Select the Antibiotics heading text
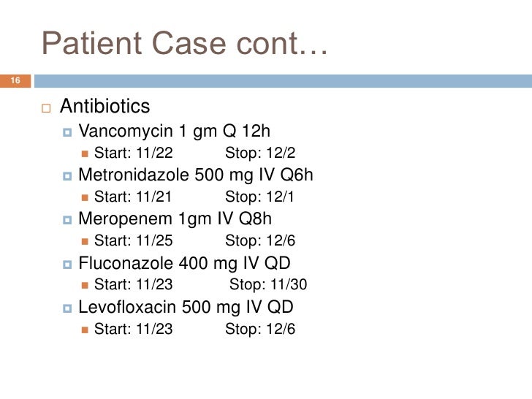Viewport: 532px width, 399px height. point(104,106)
